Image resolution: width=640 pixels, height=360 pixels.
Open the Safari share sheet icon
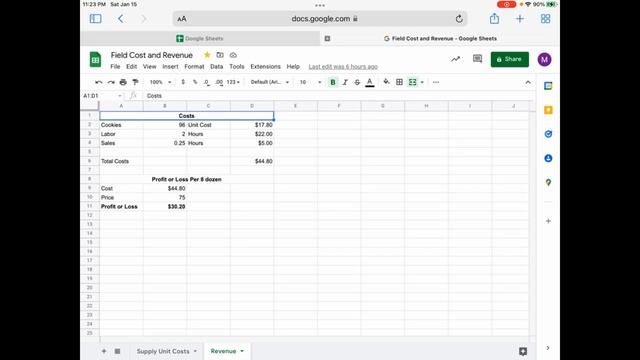click(x=494, y=18)
